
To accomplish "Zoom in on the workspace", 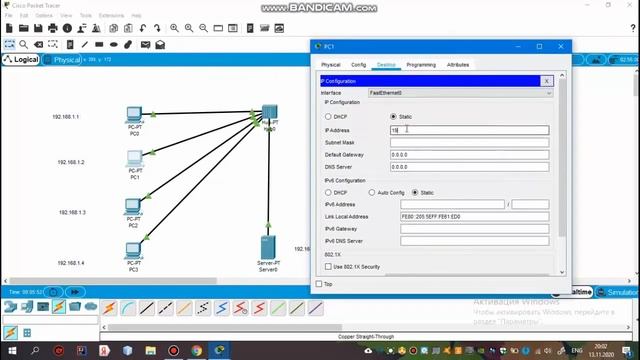I will coord(175,28).
